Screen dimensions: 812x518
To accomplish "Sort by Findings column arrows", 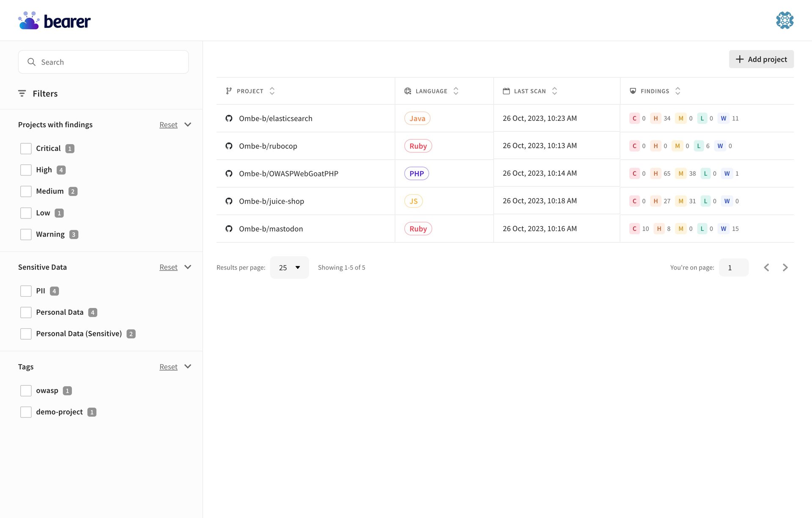I will pyautogui.click(x=678, y=91).
